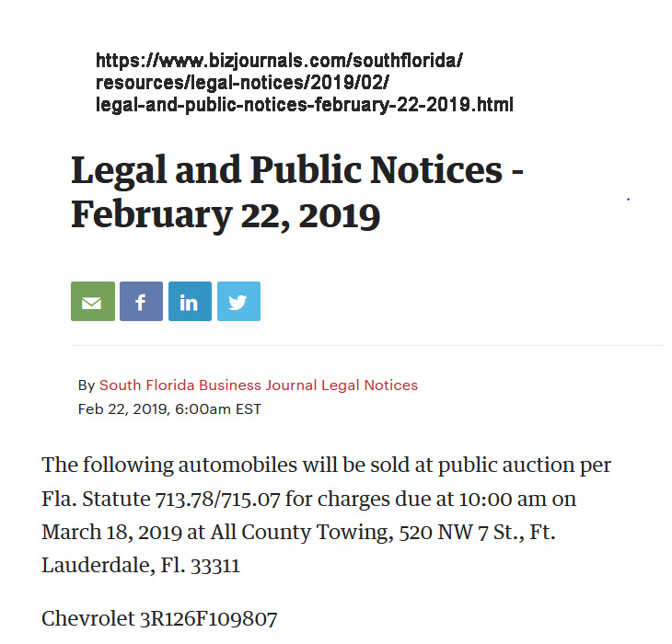This screenshot has width=672, height=644.
Task: Click the 'Legal and Public Notices -' headline line
Action: click(297, 170)
